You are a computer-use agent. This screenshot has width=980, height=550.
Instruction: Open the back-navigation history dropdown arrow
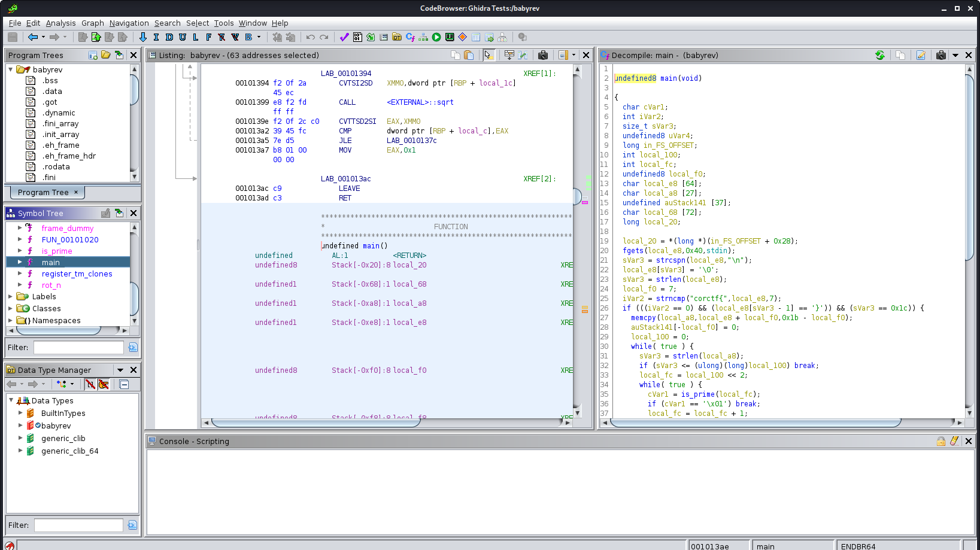click(x=43, y=37)
